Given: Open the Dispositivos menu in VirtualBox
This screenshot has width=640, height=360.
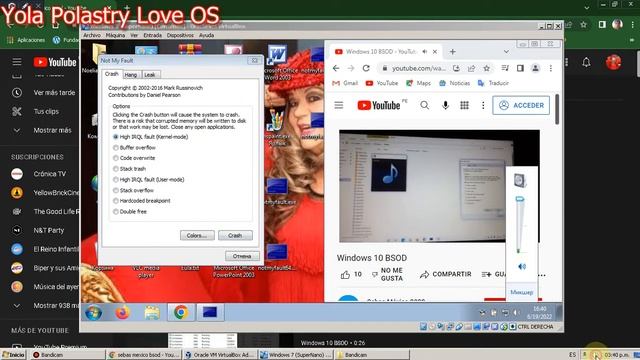Looking at the screenshot, I should pos(180,36).
